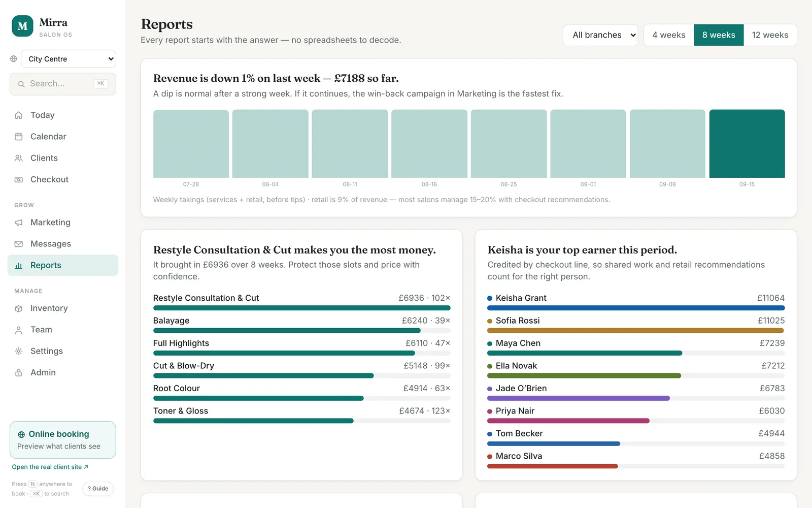Click the Reports bar chart icon
This screenshot has width=812, height=508.
[19, 265]
